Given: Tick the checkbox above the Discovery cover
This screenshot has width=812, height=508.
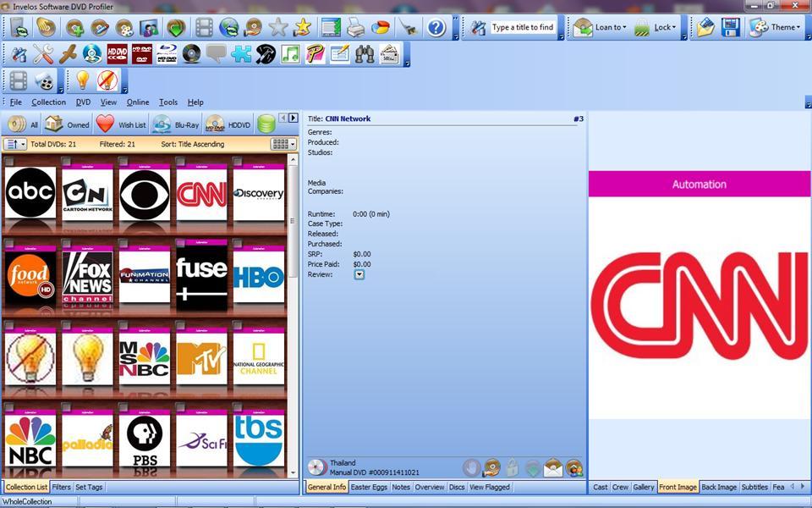Looking at the screenshot, I should coord(237,161).
